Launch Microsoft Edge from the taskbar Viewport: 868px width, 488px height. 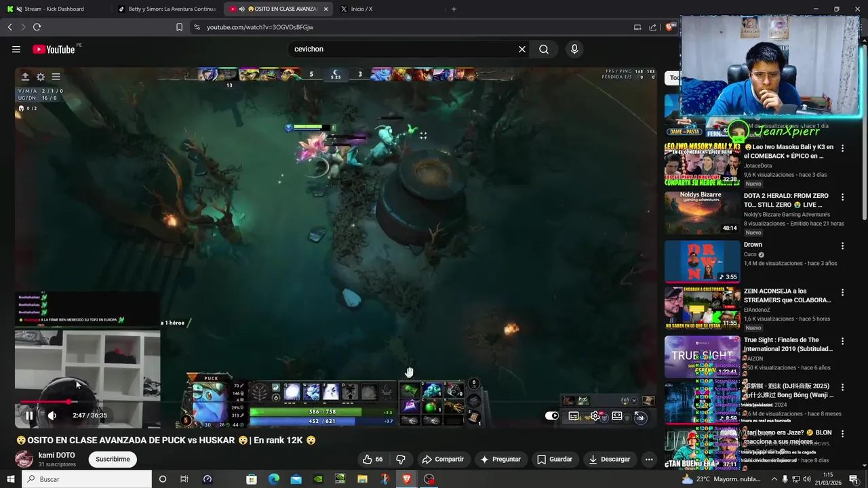click(x=274, y=479)
